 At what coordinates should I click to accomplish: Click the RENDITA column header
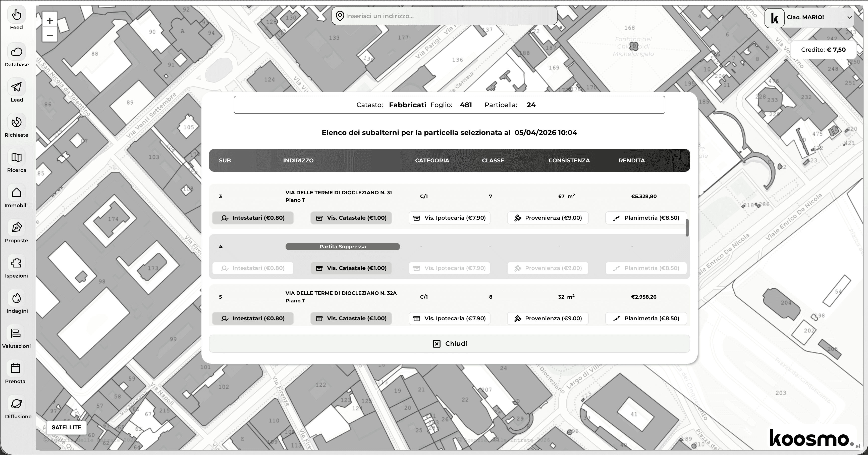632,161
